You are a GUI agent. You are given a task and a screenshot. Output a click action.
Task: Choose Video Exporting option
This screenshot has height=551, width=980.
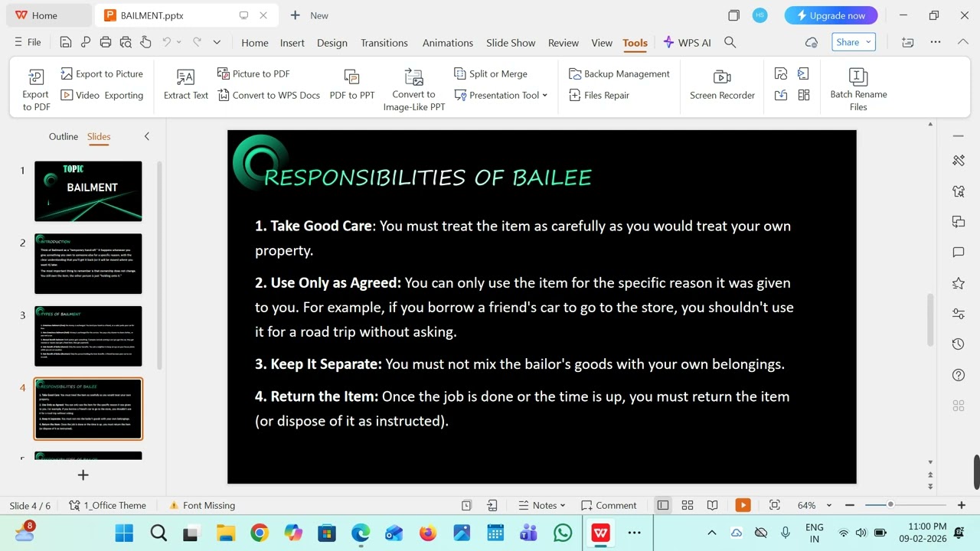point(102,95)
